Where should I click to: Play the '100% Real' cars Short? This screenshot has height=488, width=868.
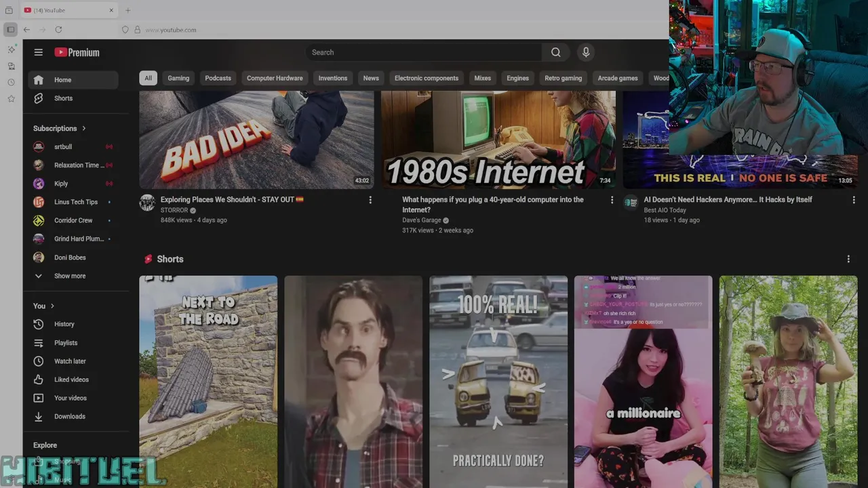498,382
